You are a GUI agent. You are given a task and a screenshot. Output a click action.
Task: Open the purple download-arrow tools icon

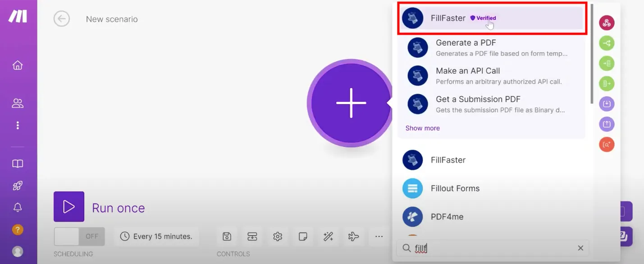tap(607, 104)
